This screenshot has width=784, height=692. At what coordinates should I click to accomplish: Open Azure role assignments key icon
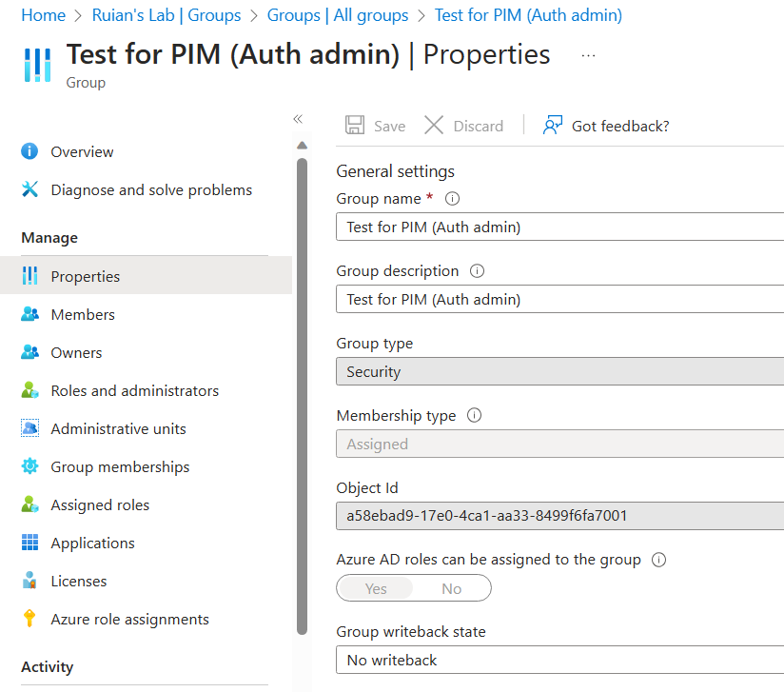coord(29,619)
